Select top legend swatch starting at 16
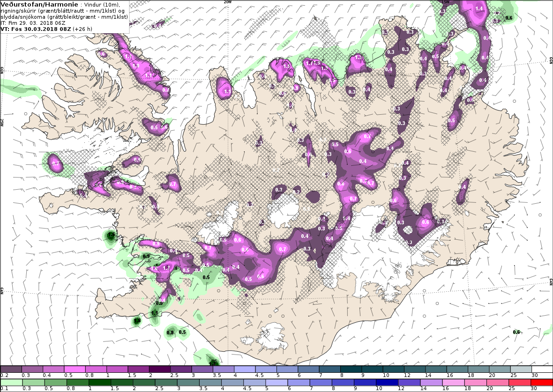This screenshot has height=392, width=553. (x=457, y=369)
